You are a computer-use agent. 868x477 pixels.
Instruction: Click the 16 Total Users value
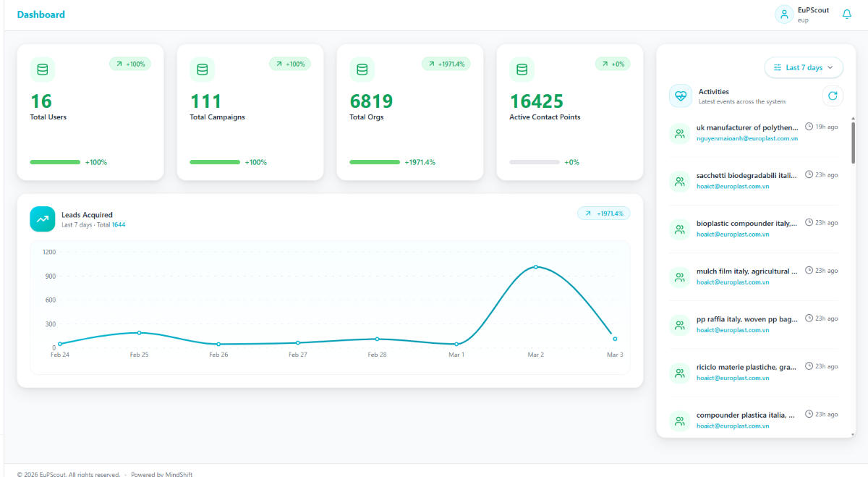tap(41, 101)
